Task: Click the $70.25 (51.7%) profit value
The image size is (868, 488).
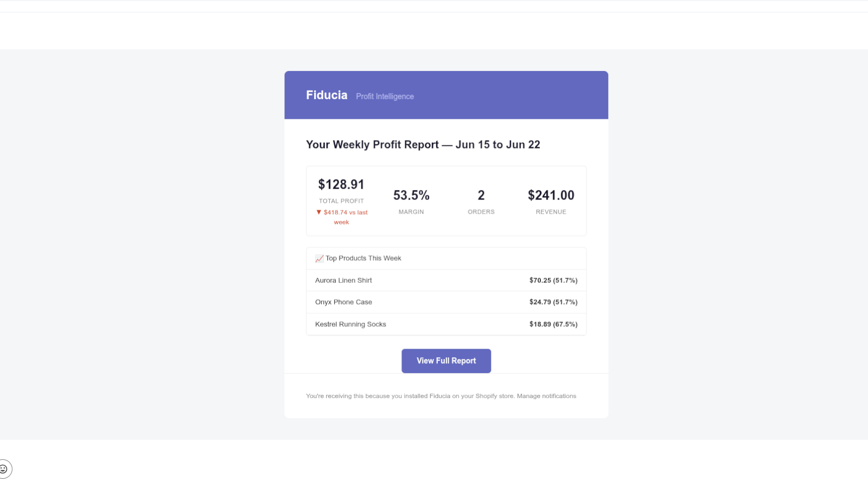Action: coord(553,280)
